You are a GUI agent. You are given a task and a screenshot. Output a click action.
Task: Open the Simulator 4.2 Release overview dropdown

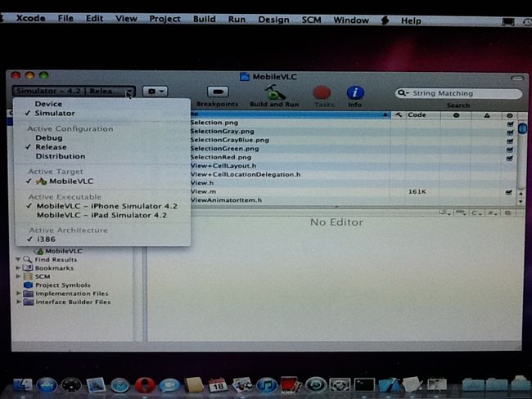coord(74,92)
